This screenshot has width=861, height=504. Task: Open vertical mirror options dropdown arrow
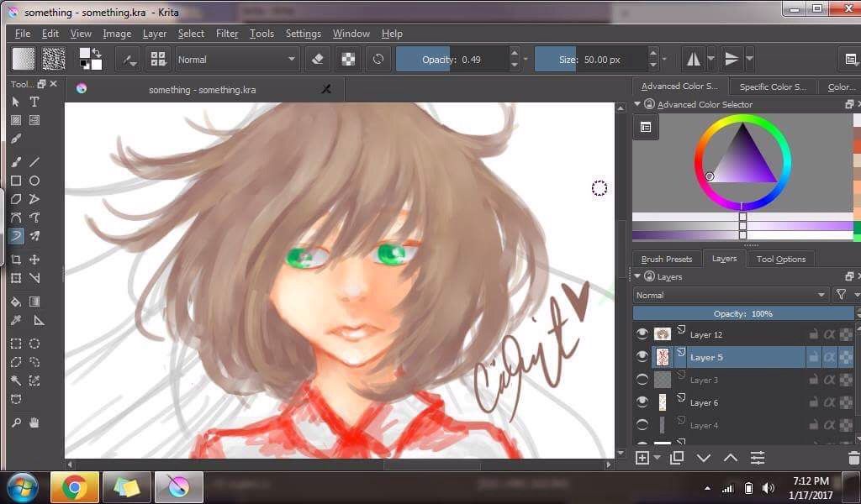749,58
